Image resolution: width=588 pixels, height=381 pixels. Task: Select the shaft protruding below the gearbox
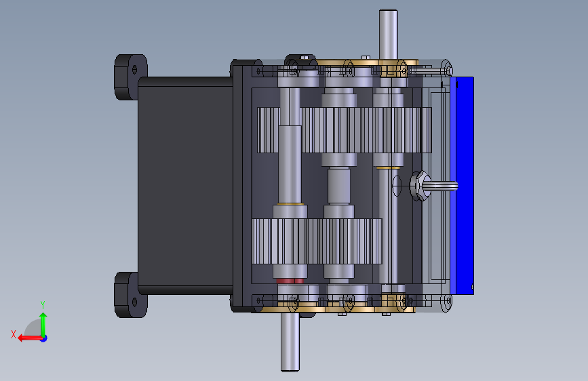[290, 342]
